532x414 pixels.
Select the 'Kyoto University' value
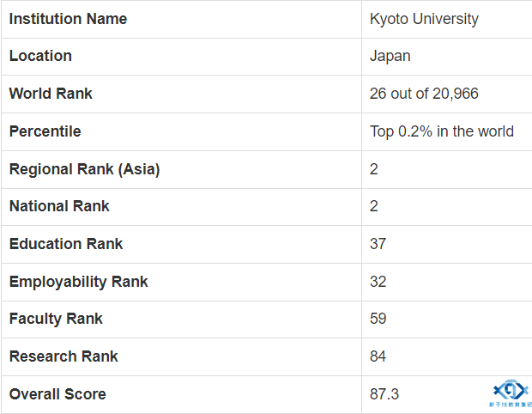424,19
